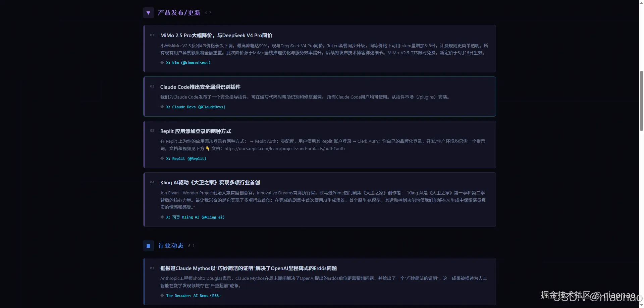The image size is (644, 308).
Task: Open the MiMo 2.5 Pro大幅降价 headline
Action: pyautogui.click(x=216, y=36)
